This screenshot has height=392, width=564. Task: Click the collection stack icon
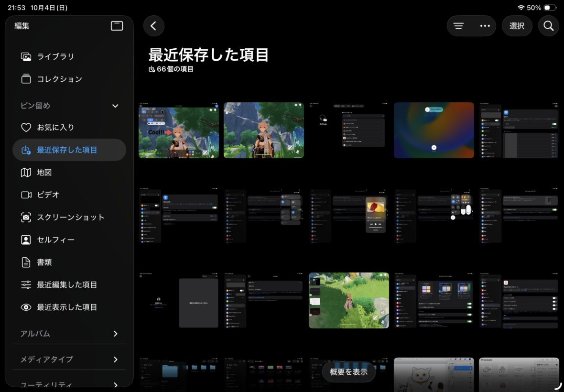(x=26, y=79)
